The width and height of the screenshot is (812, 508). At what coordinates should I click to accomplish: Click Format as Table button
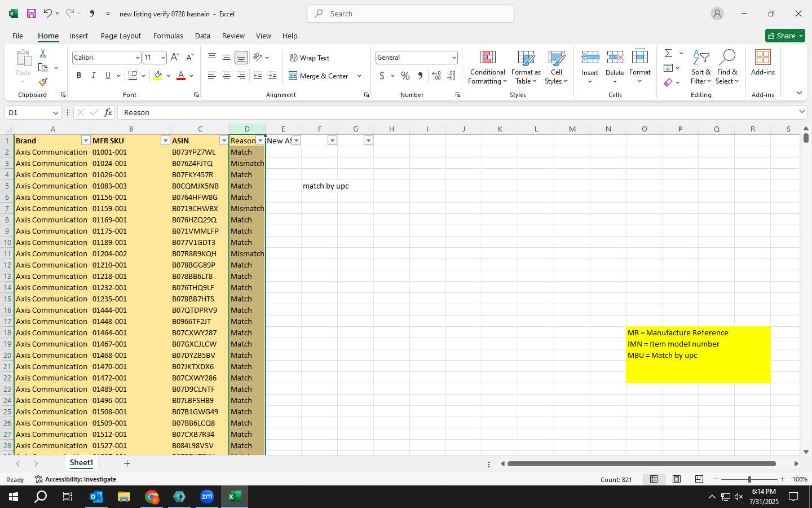[526, 67]
